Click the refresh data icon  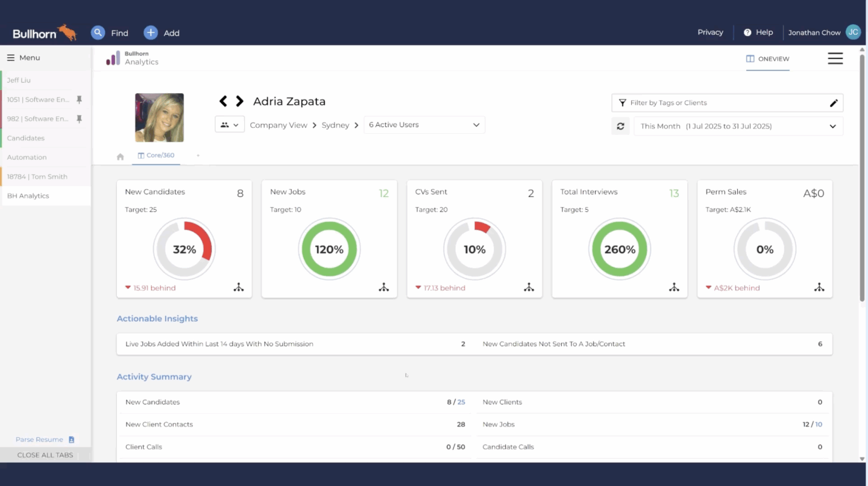coord(620,126)
